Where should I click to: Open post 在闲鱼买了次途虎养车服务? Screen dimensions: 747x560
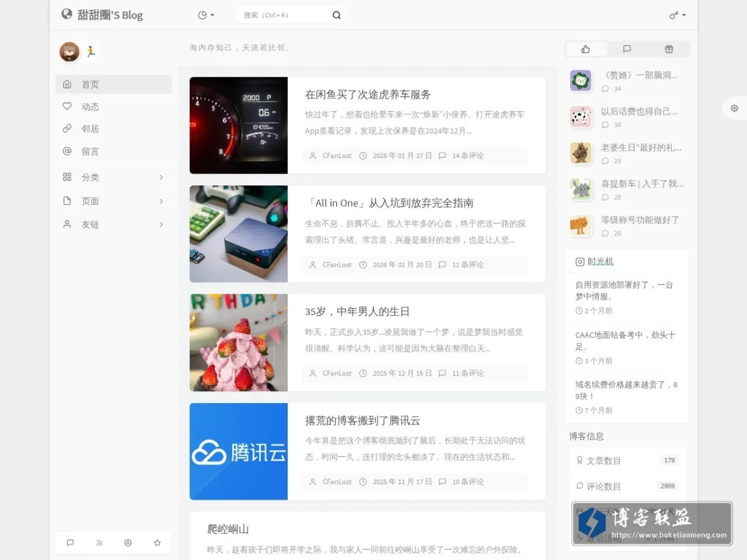click(x=368, y=95)
